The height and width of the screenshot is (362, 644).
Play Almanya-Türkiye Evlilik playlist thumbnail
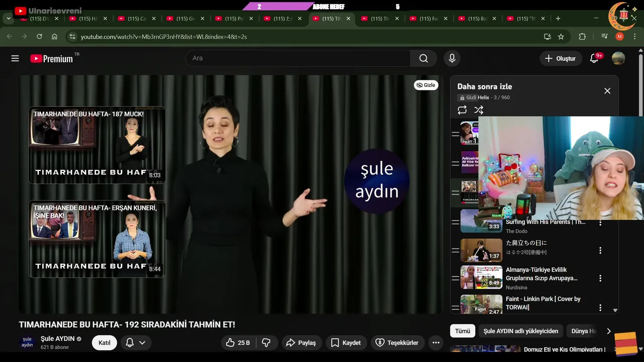tap(481, 277)
